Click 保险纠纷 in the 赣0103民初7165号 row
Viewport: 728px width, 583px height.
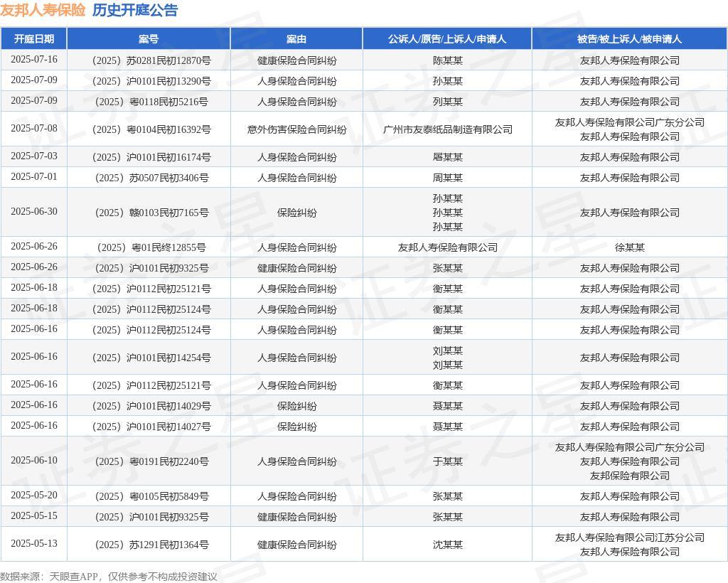(296, 213)
